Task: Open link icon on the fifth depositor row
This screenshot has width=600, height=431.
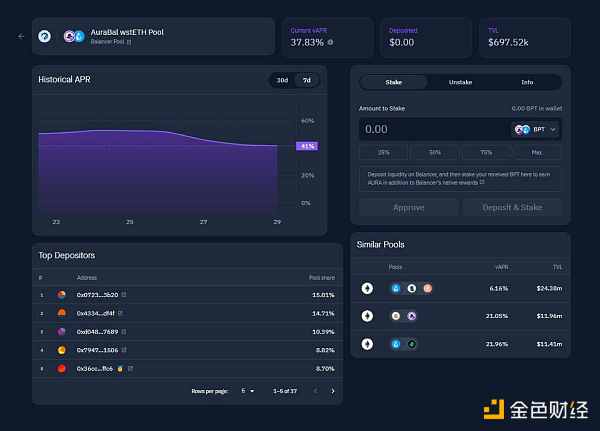Action: point(130,368)
